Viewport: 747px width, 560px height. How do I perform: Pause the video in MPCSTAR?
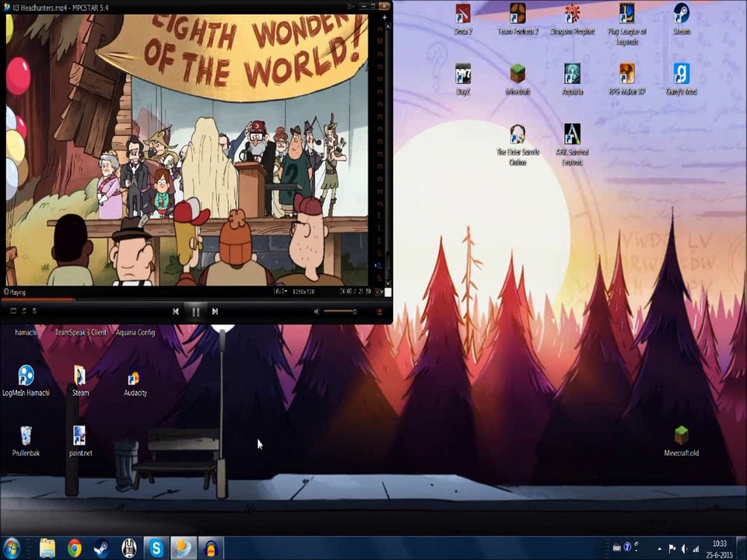click(x=196, y=312)
